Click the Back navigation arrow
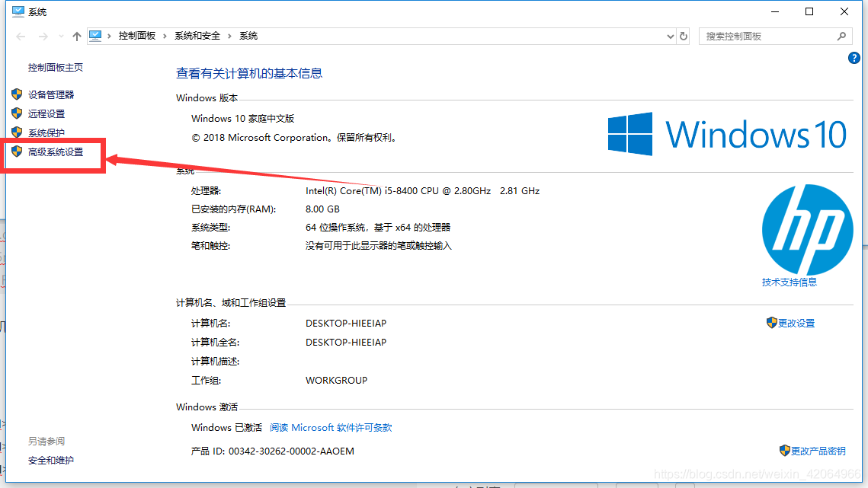This screenshot has height=488, width=868. pyautogui.click(x=21, y=37)
